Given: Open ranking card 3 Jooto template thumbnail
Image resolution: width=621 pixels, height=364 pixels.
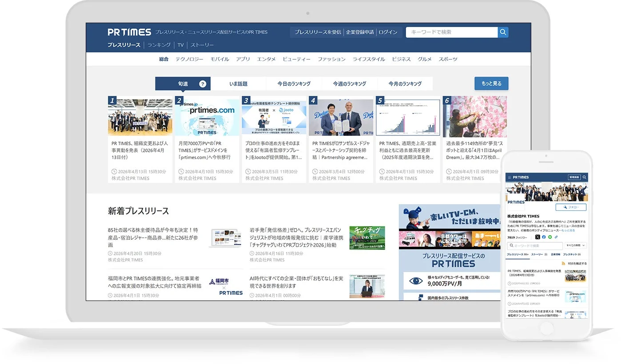Looking at the screenshot, I should (x=274, y=117).
